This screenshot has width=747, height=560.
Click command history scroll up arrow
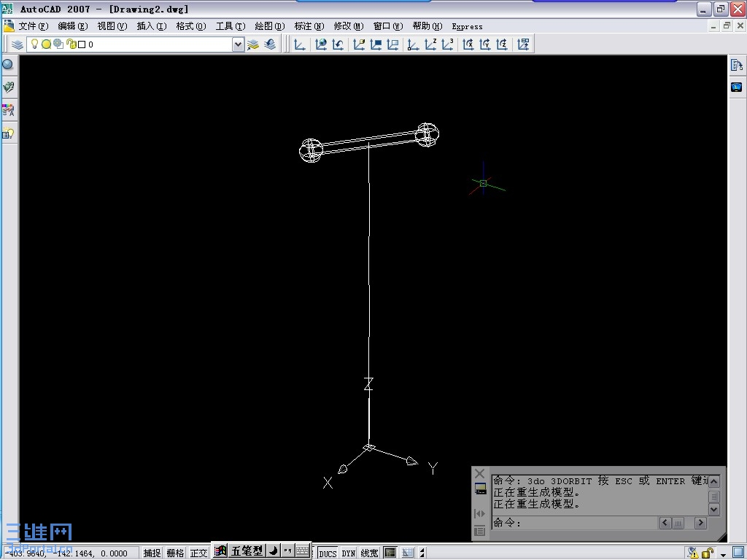(713, 481)
